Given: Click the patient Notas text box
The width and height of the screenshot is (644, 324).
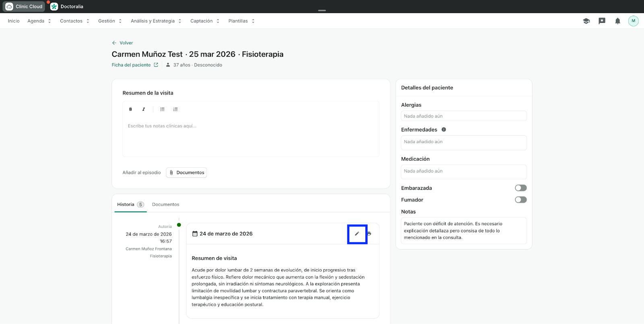Looking at the screenshot, I should coord(464,231).
